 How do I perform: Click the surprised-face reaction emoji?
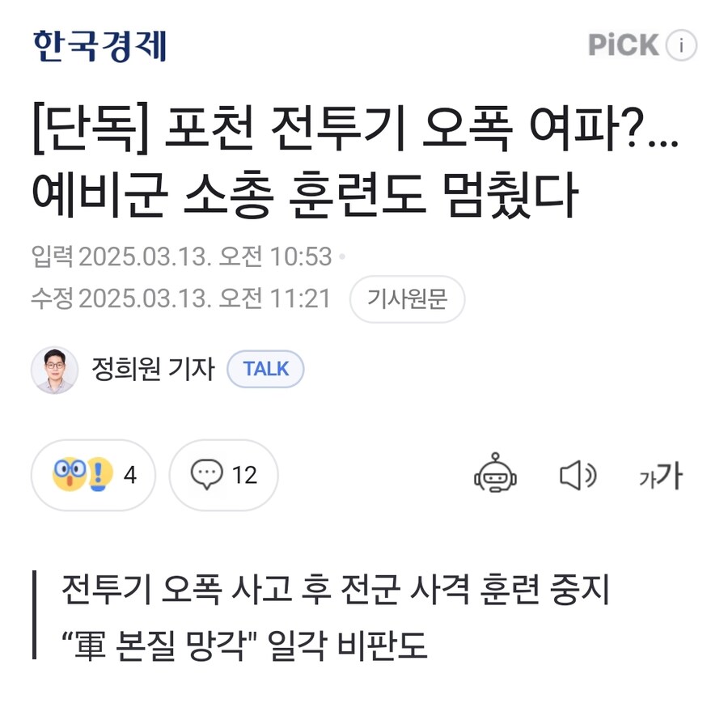coord(69,474)
